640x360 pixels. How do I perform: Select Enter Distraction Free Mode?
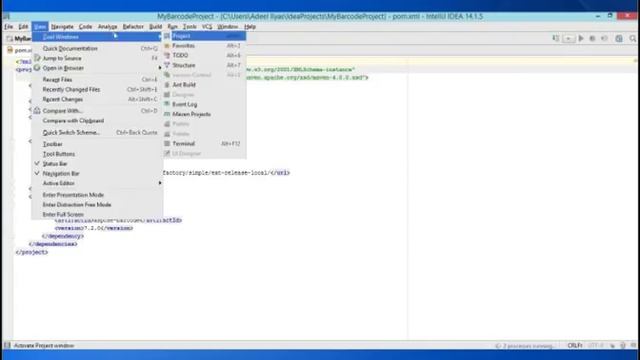click(77, 204)
